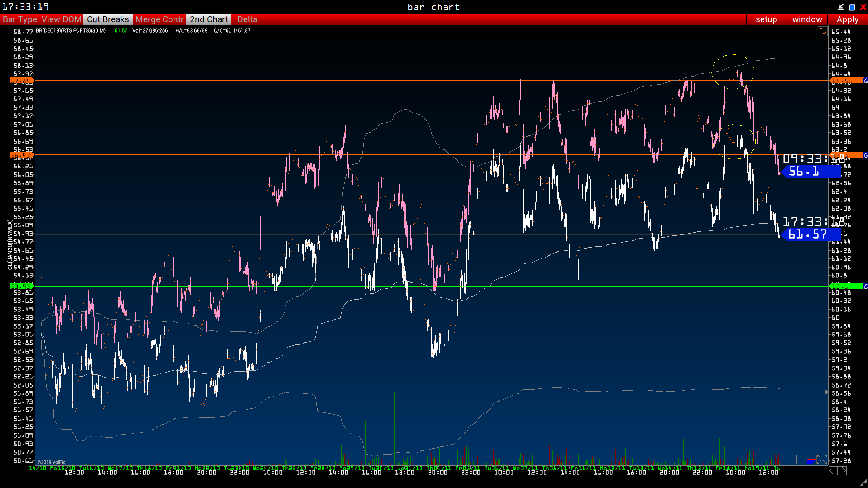Click the 50.61 left-axis price
Image resolution: width=868 pixels, height=488 pixels.
point(23,461)
